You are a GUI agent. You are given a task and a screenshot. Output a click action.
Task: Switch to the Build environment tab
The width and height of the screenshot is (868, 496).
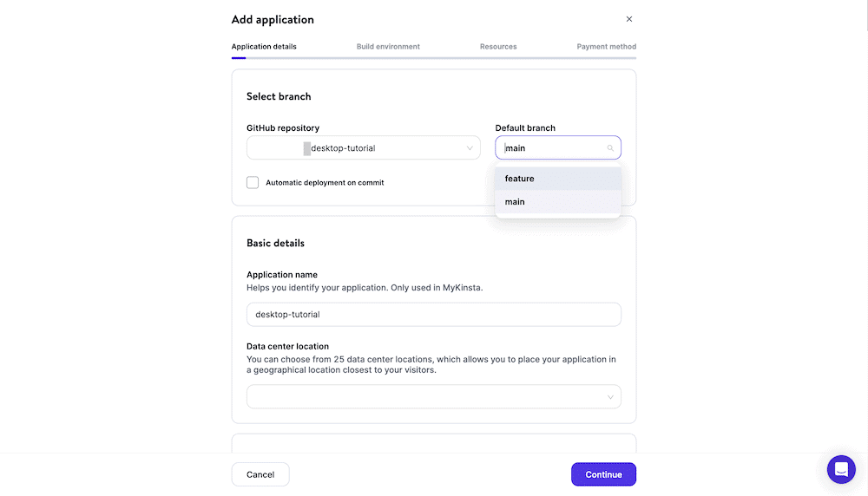point(388,47)
